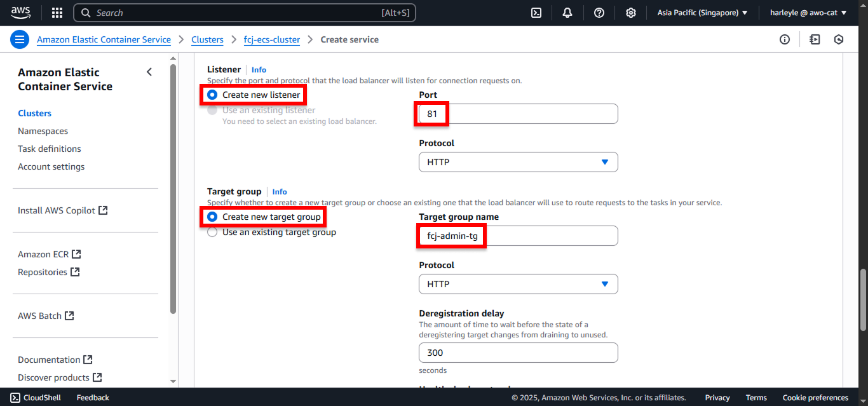Viewport: 868px width, 406px height.
Task: Click the external link icon next to Install AWS Copilot
Action: (x=103, y=210)
